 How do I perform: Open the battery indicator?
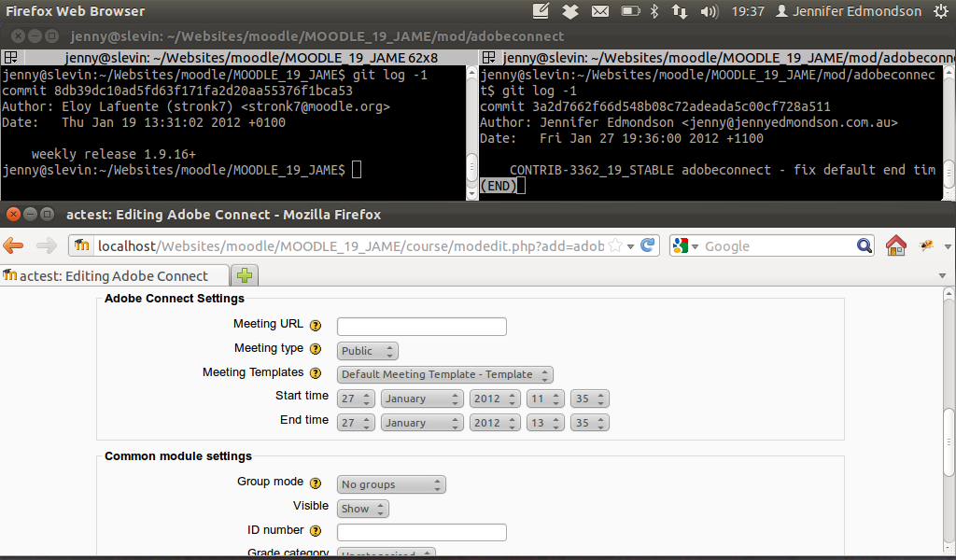pyautogui.click(x=630, y=11)
